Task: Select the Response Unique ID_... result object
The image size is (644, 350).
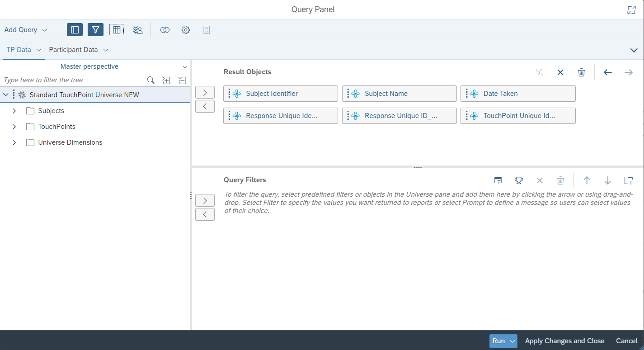Action: click(x=399, y=116)
